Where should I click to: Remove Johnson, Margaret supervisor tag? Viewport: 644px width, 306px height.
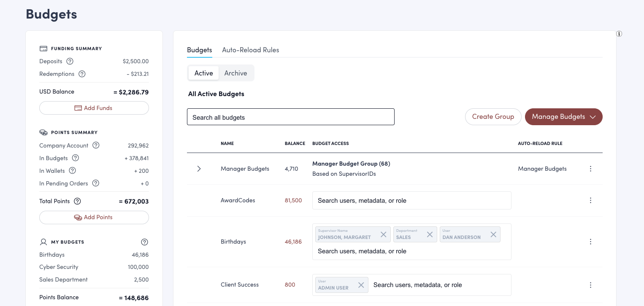coord(383,234)
